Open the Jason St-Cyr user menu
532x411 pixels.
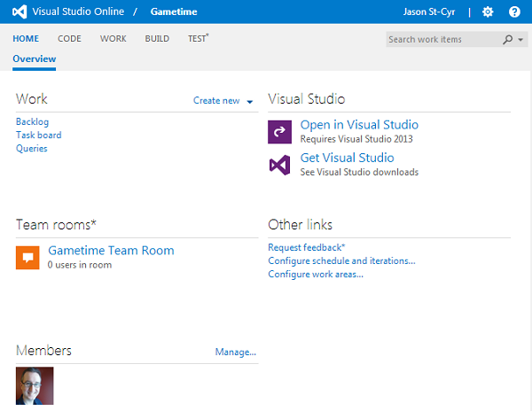click(x=429, y=12)
